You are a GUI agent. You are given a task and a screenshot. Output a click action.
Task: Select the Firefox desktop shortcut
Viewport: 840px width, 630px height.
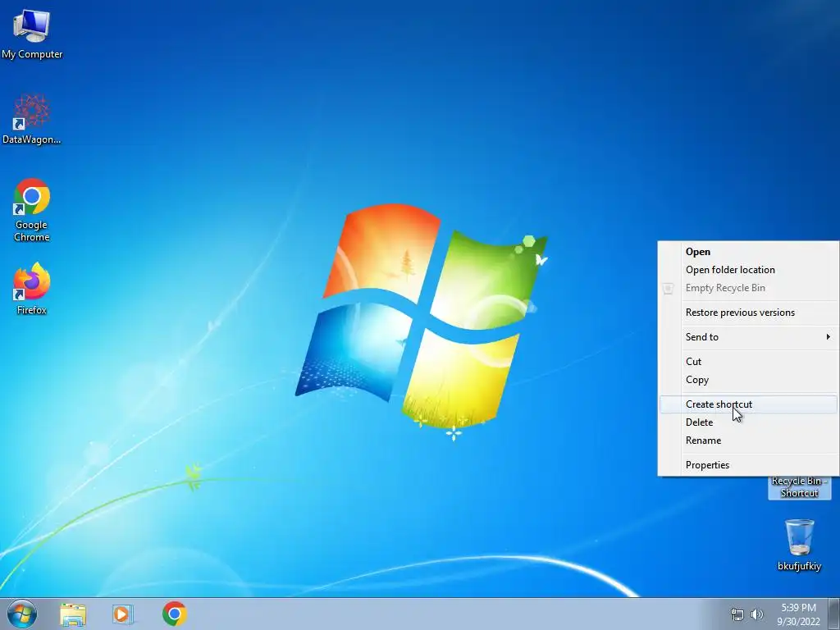(32, 288)
